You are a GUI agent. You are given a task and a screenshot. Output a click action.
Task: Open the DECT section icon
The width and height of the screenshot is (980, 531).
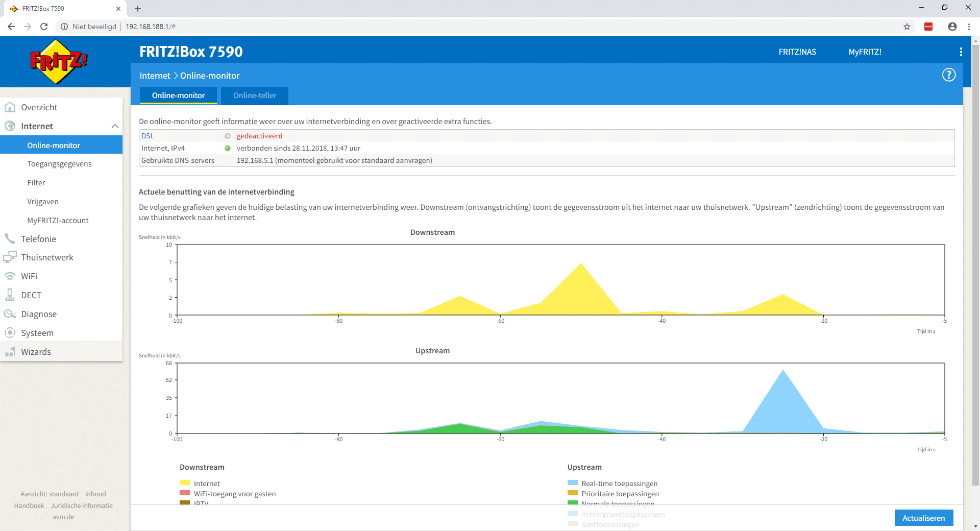tap(10, 295)
